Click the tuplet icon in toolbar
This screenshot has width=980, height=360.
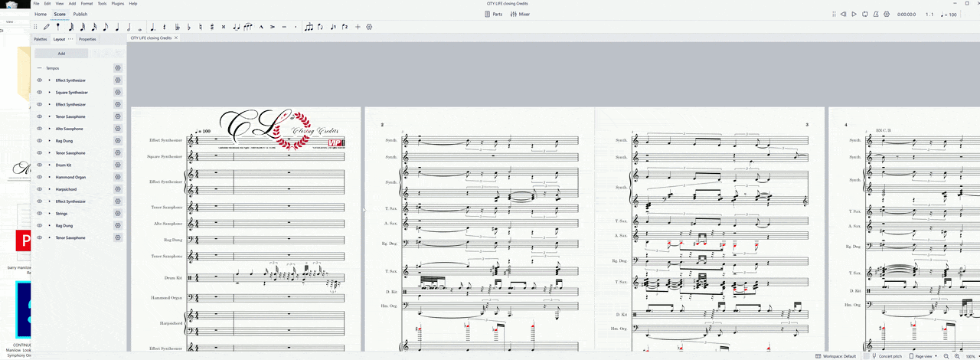pyautogui.click(x=309, y=27)
